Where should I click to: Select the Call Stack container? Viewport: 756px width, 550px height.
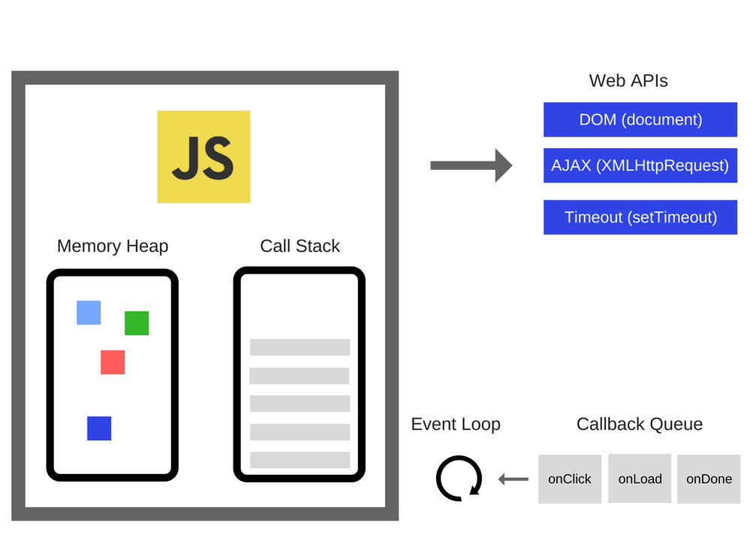pos(299,374)
